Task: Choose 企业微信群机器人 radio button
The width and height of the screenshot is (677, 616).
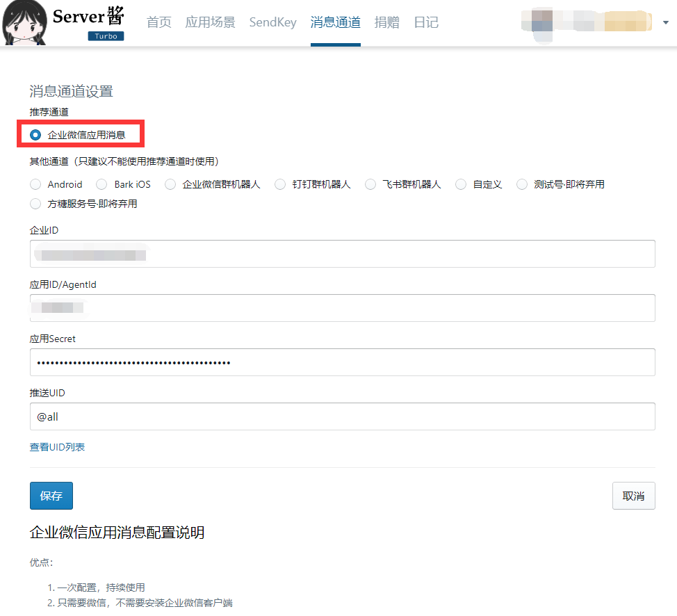Action: point(170,184)
